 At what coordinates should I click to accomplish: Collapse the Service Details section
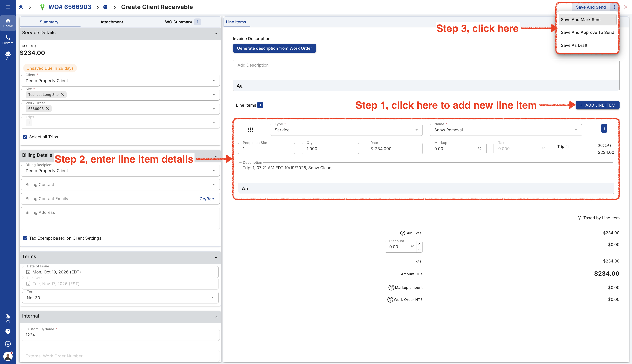[216, 33]
